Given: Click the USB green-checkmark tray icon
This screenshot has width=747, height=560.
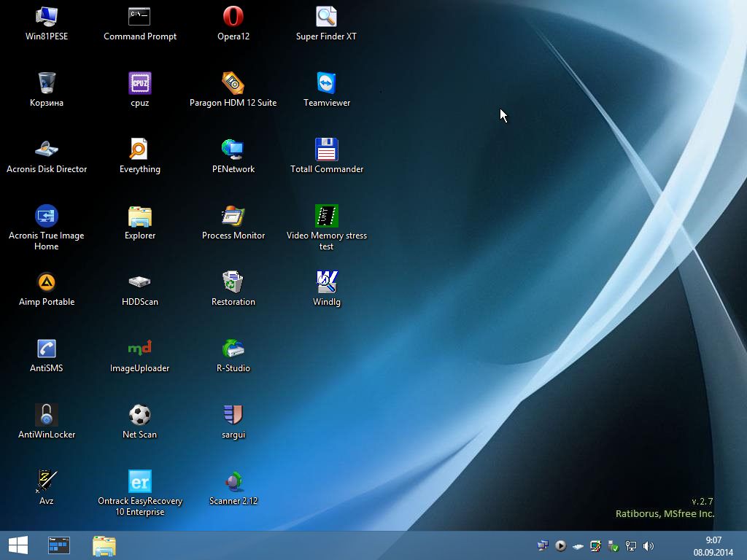Looking at the screenshot, I should [x=613, y=545].
